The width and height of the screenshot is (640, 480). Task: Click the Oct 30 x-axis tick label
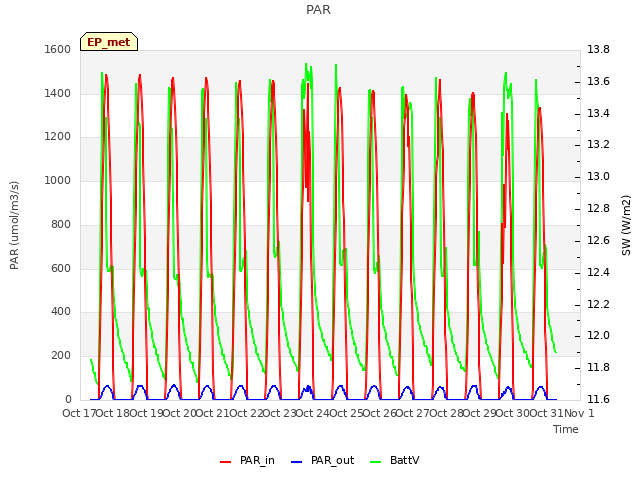[x=513, y=413]
